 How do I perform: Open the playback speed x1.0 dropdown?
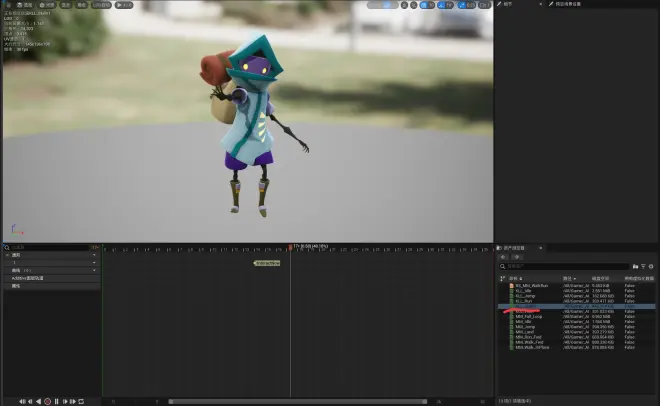[124, 5]
